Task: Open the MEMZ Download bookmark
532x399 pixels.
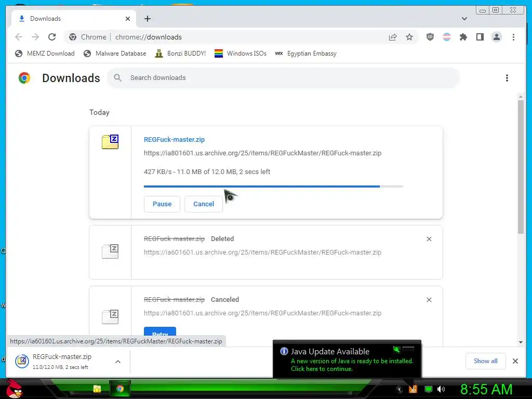Action: [45, 54]
